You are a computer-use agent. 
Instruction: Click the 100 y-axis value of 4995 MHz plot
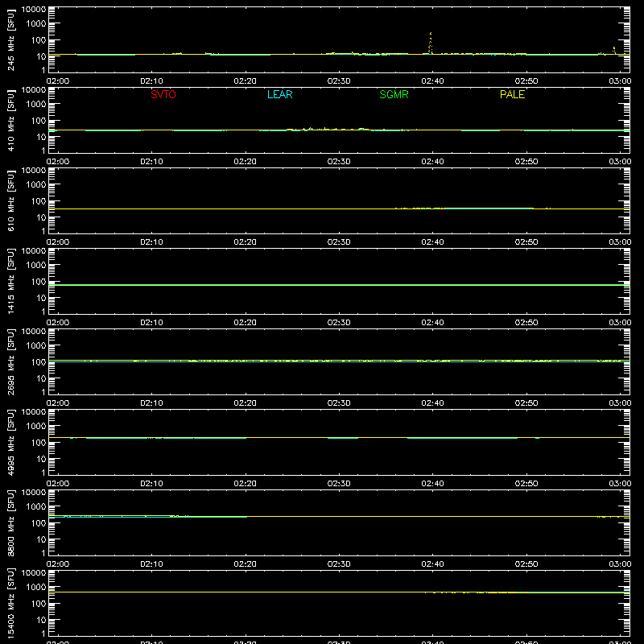(39, 443)
